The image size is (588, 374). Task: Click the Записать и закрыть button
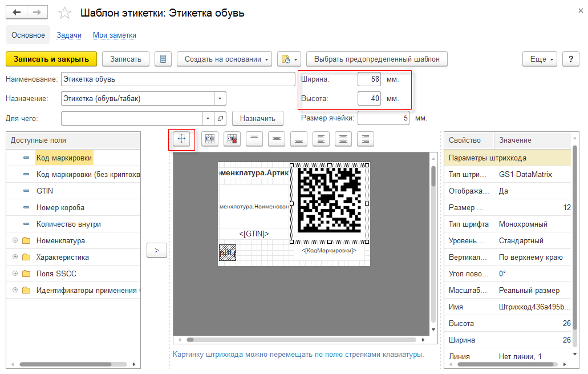(51, 59)
